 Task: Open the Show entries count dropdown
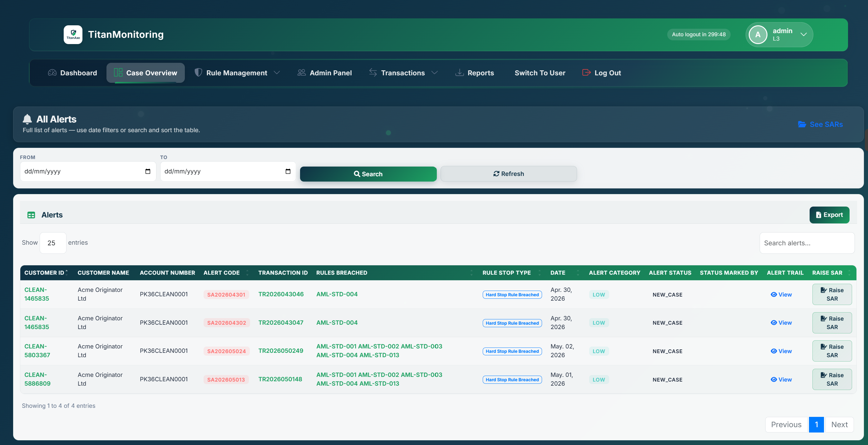point(53,243)
